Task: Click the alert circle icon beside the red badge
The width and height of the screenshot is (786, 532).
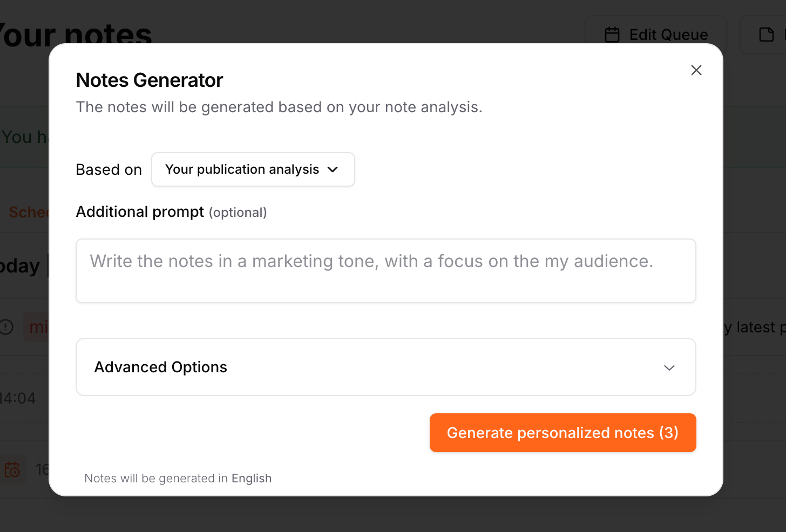Action: tap(6, 327)
